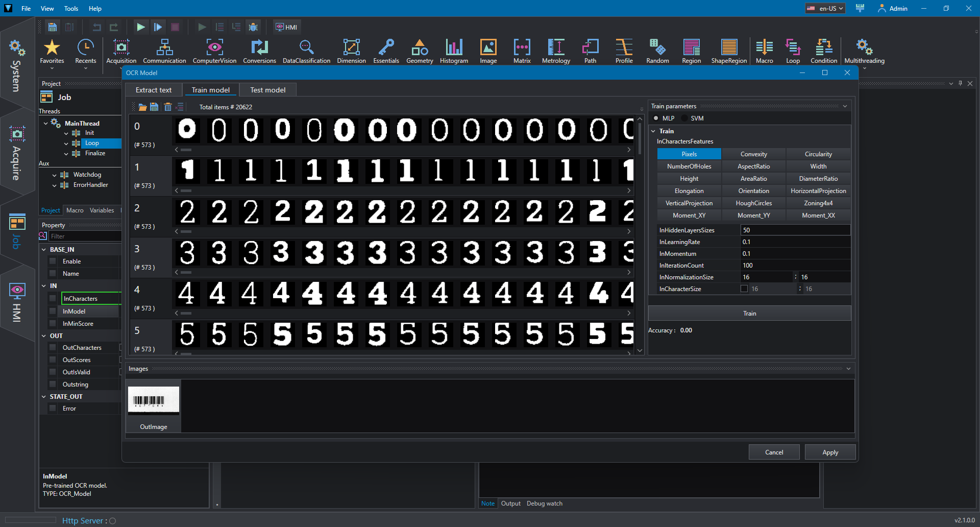
Task: Select the SVM radio button
Action: (x=685, y=118)
